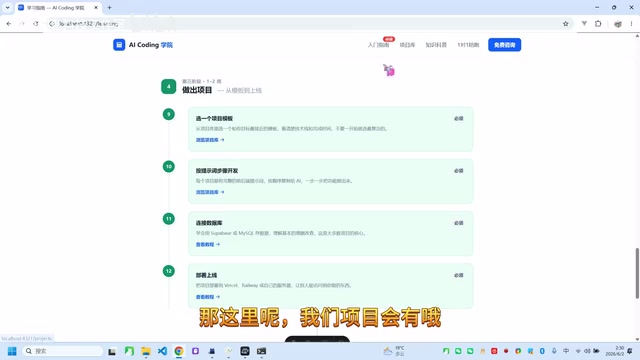The height and width of the screenshot is (360, 640).
Task: Click the 做出项目 stage heading
Action: click(x=197, y=90)
